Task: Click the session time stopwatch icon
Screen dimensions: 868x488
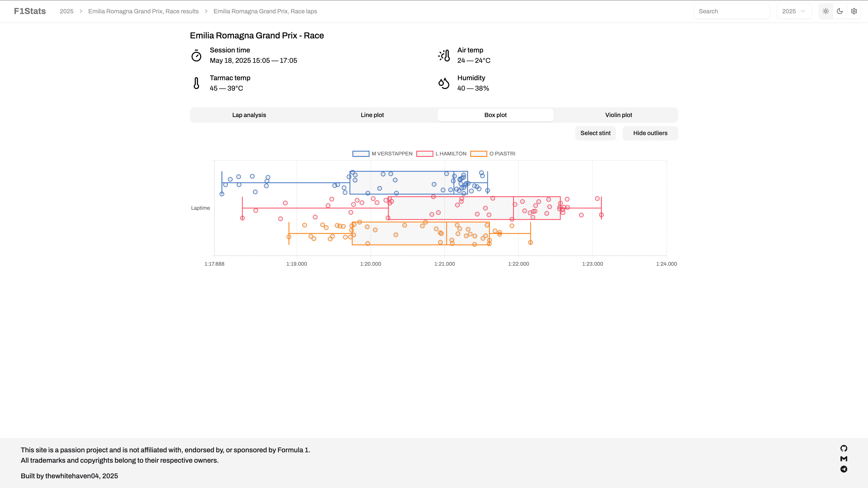Action: 196,56
